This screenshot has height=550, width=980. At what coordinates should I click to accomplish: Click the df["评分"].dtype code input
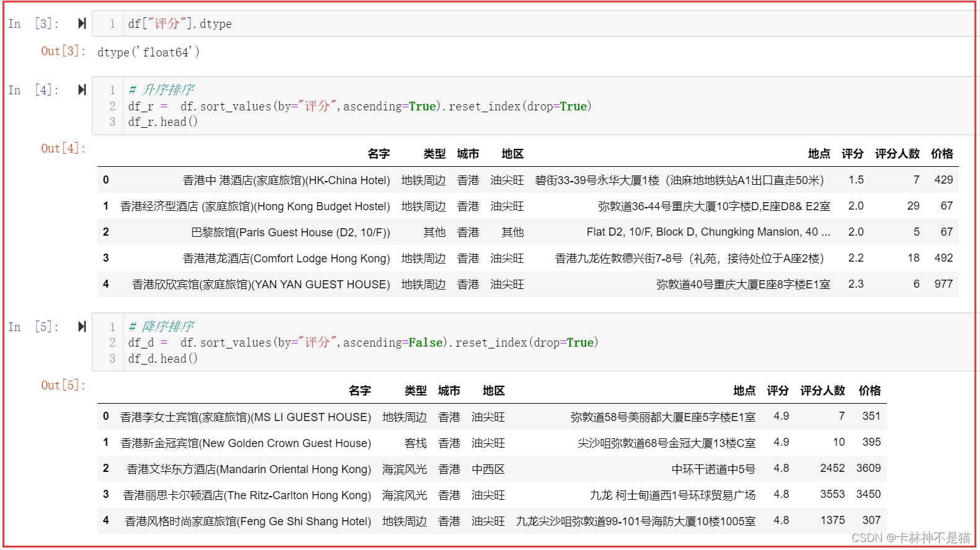pos(180,24)
